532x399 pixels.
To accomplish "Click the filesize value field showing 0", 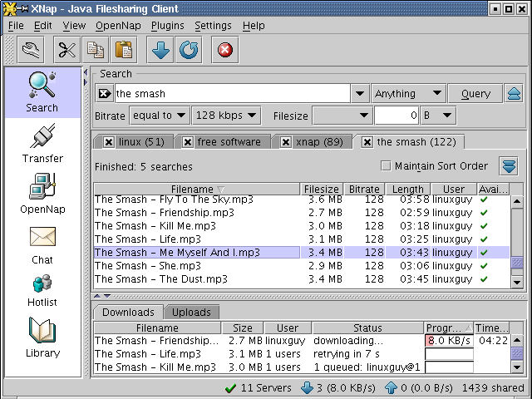I will tap(397, 116).
